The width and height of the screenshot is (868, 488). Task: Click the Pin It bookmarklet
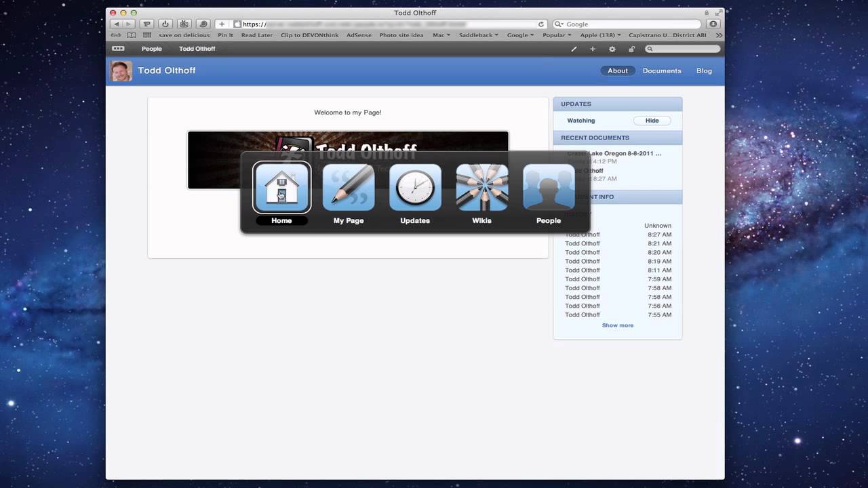pos(226,35)
